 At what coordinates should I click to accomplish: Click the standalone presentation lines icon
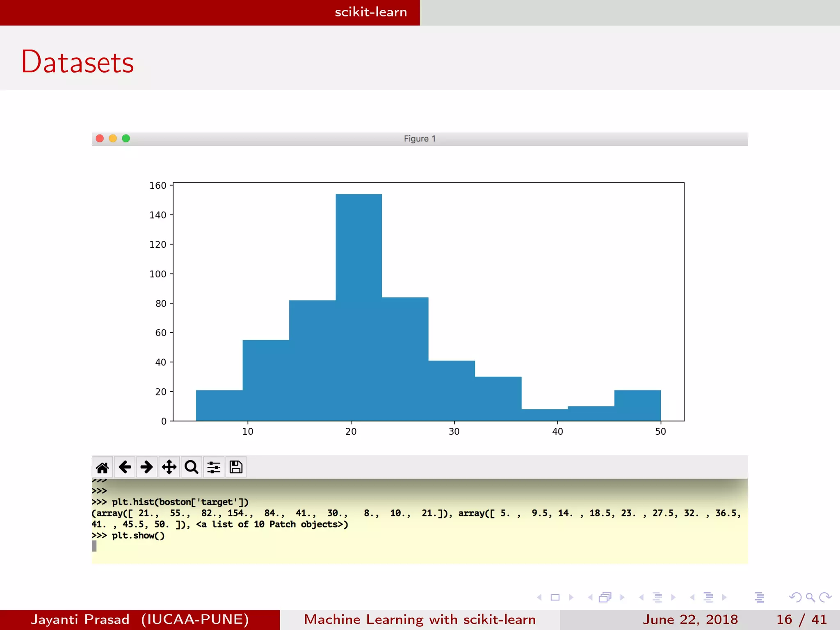point(759,597)
